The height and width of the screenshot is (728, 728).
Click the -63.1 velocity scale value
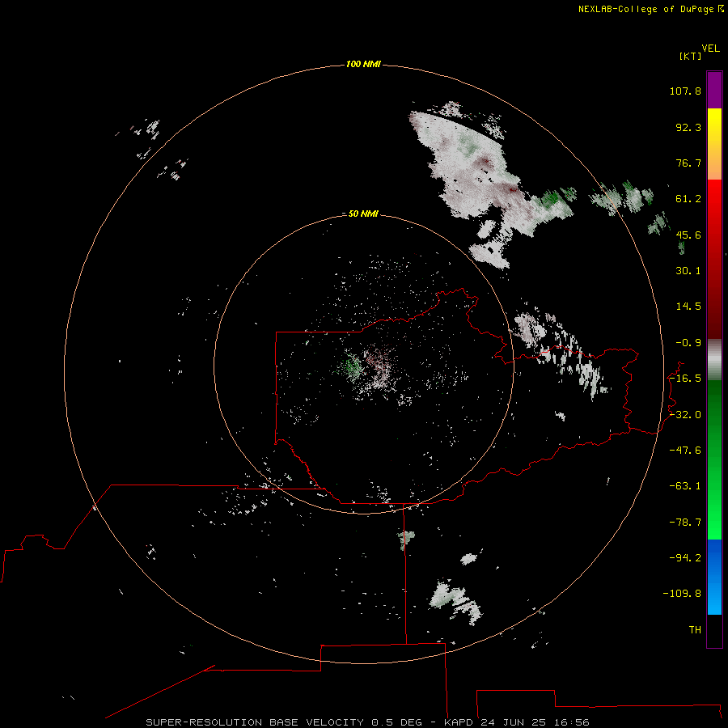[685, 486]
